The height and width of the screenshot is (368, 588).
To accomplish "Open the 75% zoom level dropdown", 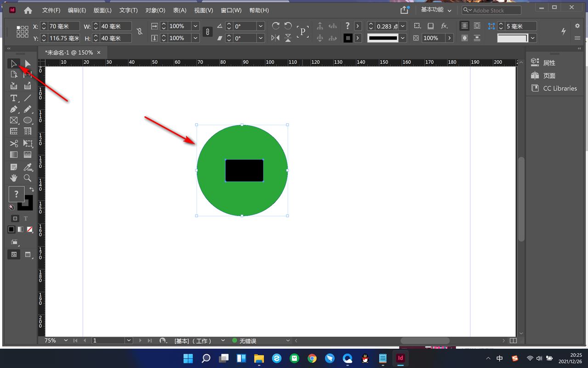I will (66, 340).
